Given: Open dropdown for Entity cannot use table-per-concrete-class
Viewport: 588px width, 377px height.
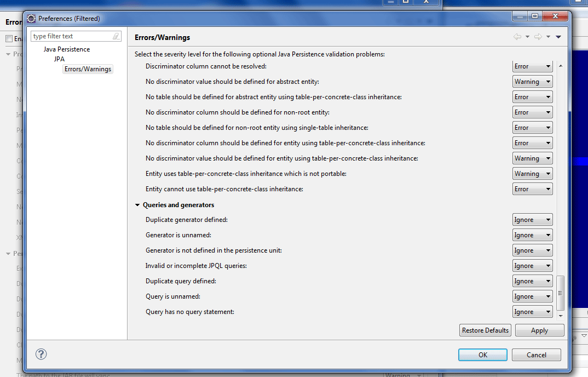Looking at the screenshot, I should (x=533, y=189).
